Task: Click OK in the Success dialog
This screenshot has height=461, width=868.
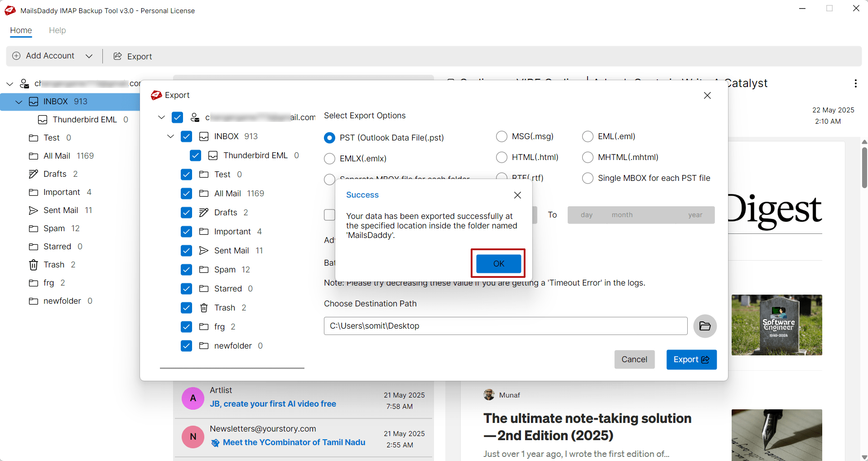Action: click(498, 263)
